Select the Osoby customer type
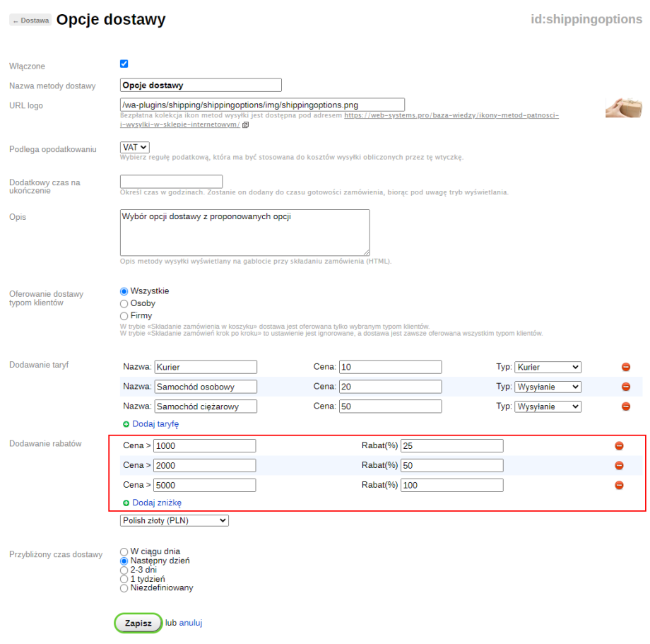Viewport: 650px width, 644px height. click(x=124, y=303)
